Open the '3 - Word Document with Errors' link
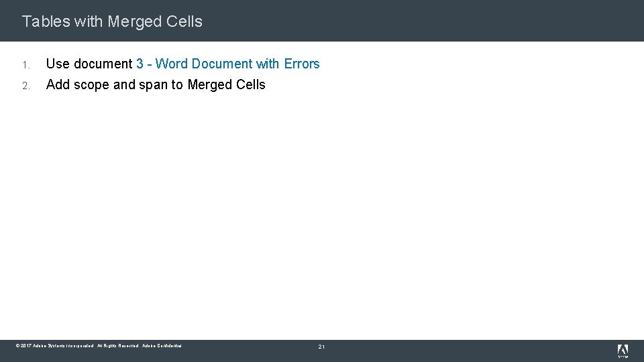The image size is (644, 362). [x=228, y=64]
